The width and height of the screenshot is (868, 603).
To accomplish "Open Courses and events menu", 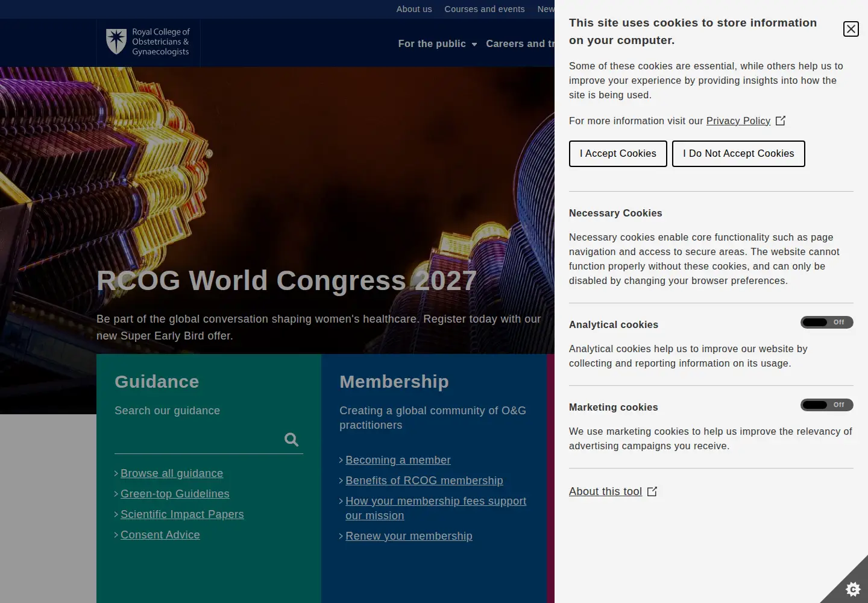I will (x=485, y=9).
